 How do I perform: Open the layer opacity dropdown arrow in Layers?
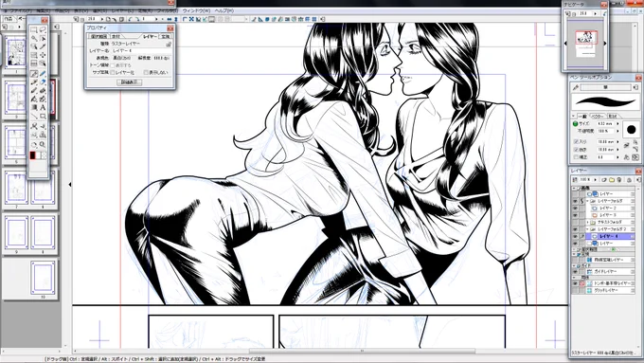pyautogui.click(x=595, y=180)
